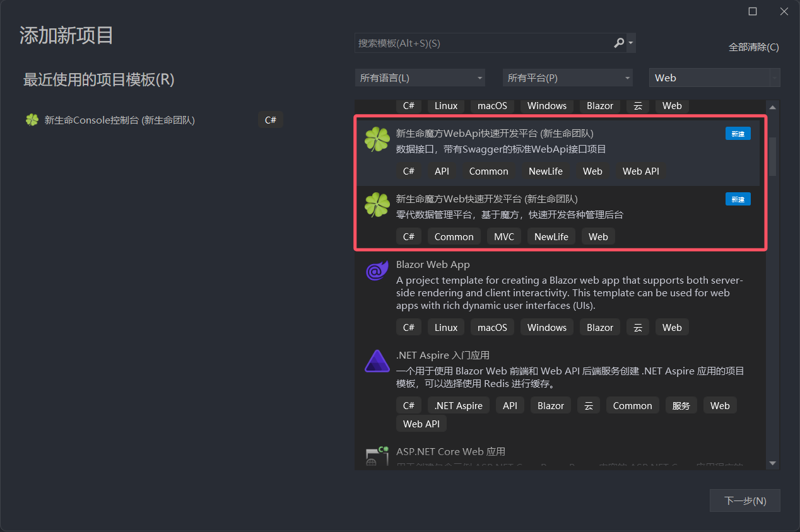Click template list scroll down arrow
800x532 pixels.
click(x=772, y=463)
